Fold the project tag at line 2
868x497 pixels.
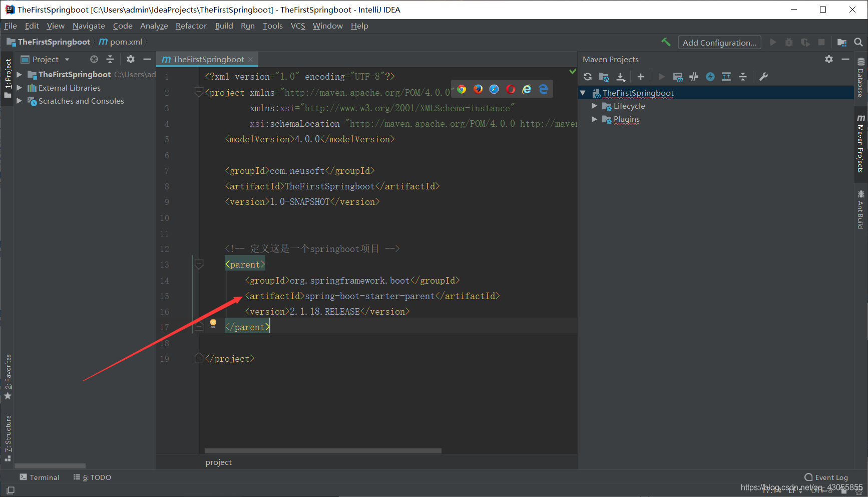tap(199, 92)
